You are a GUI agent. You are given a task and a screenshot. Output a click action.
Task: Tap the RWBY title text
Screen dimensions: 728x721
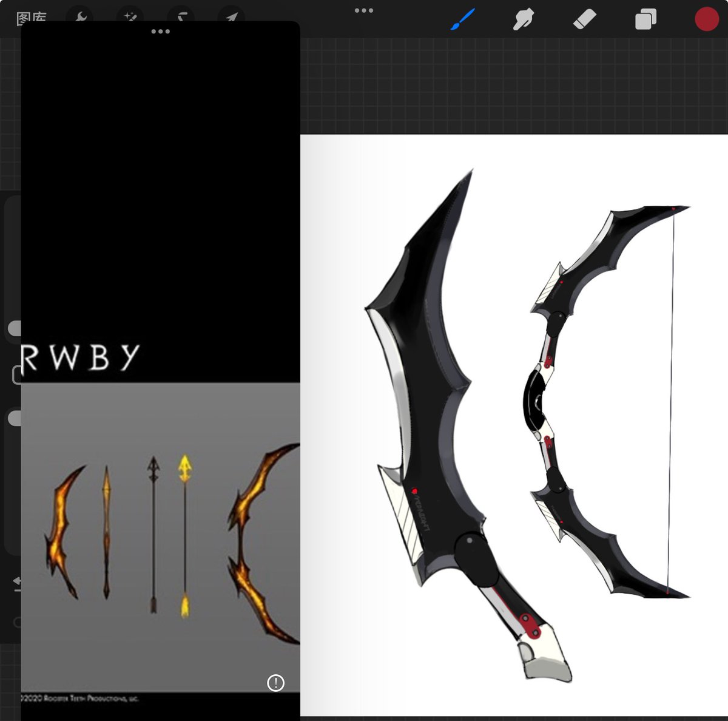click(x=80, y=358)
